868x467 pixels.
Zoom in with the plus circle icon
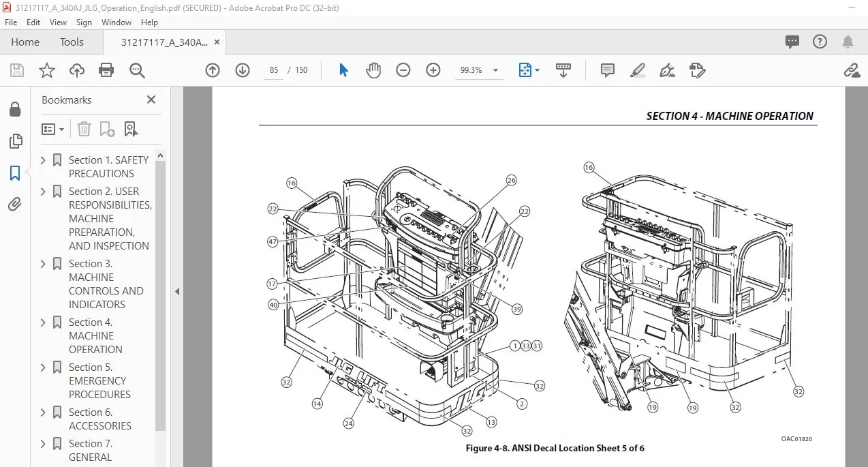[x=433, y=70]
